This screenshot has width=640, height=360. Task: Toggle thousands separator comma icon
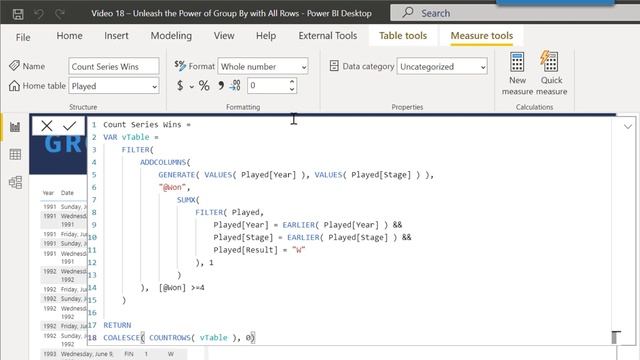pos(221,85)
